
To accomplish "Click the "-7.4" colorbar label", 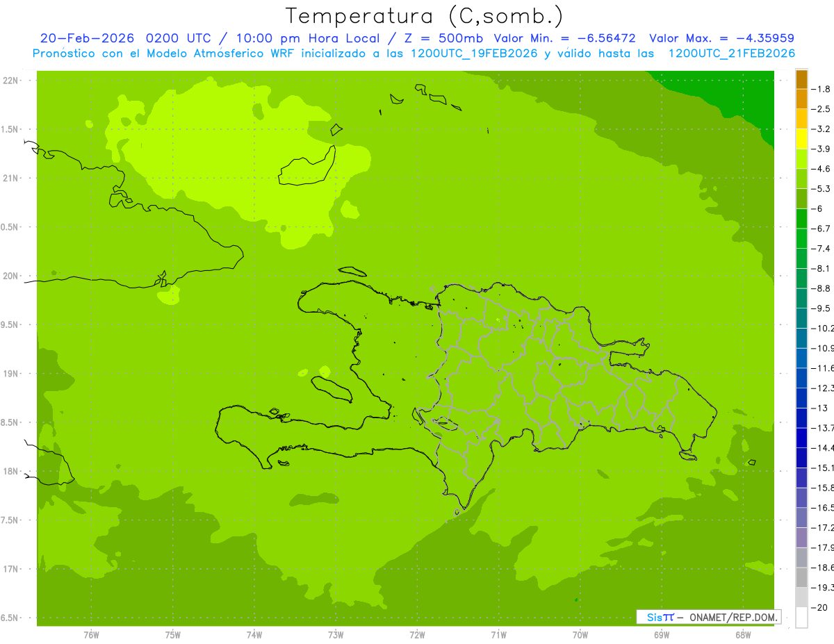I will pyautogui.click(x=822, y=249).
